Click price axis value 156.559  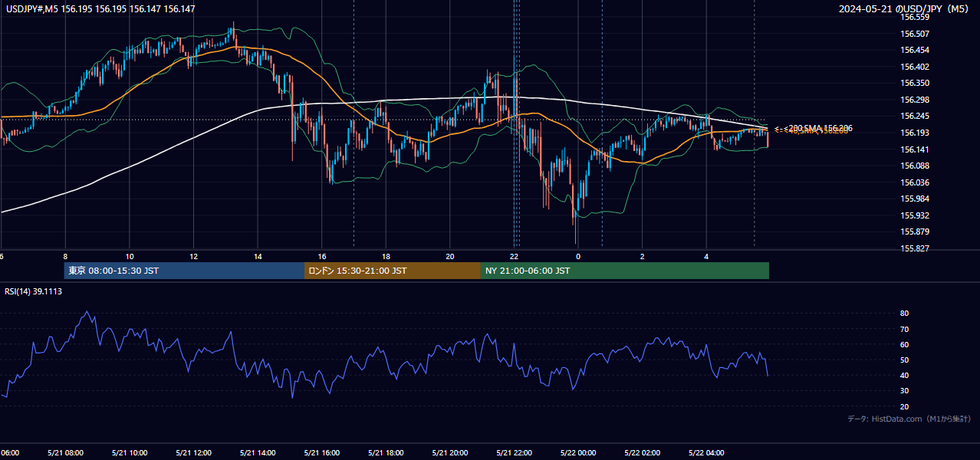click(916, 17)
